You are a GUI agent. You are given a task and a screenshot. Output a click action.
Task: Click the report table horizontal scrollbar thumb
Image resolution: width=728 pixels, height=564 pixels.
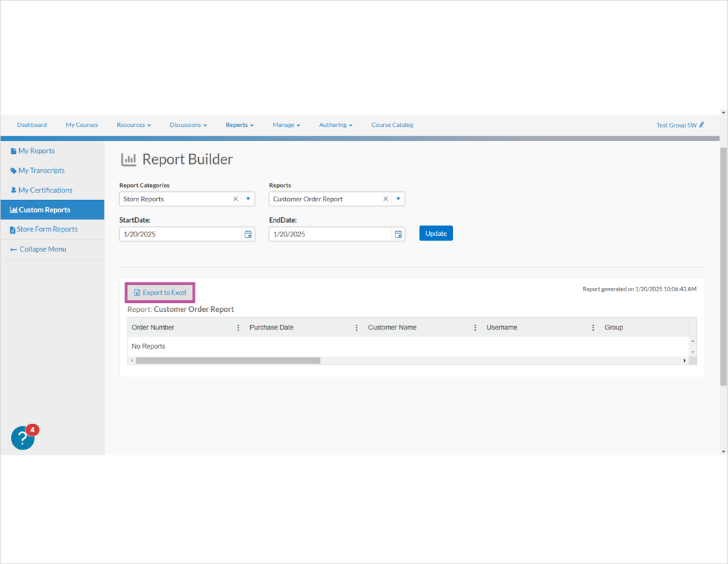point(228,360)
